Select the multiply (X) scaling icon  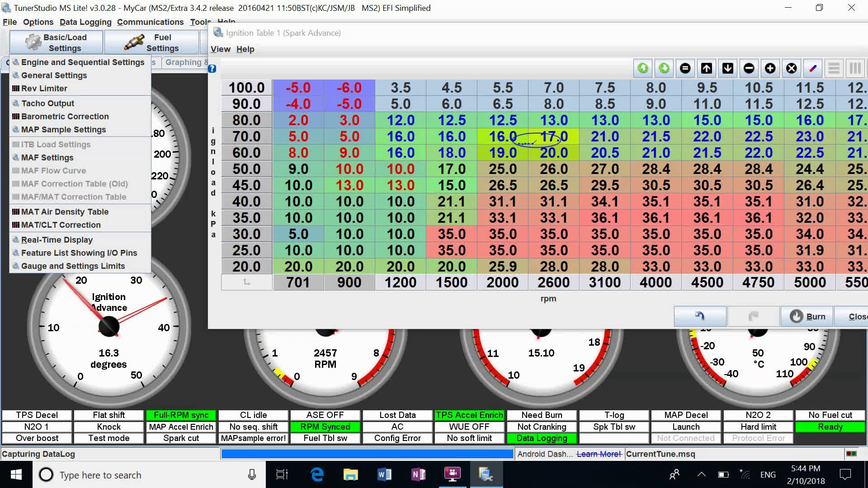792,68
